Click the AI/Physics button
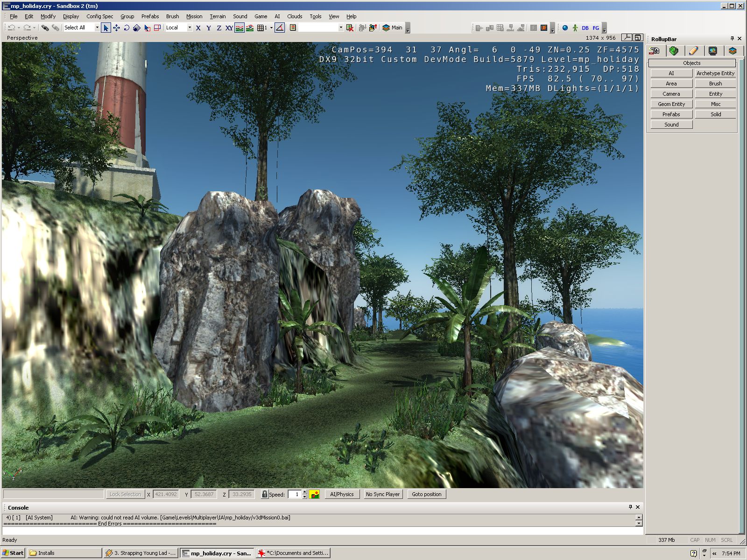The image size is (747, 560). [342, 494]
